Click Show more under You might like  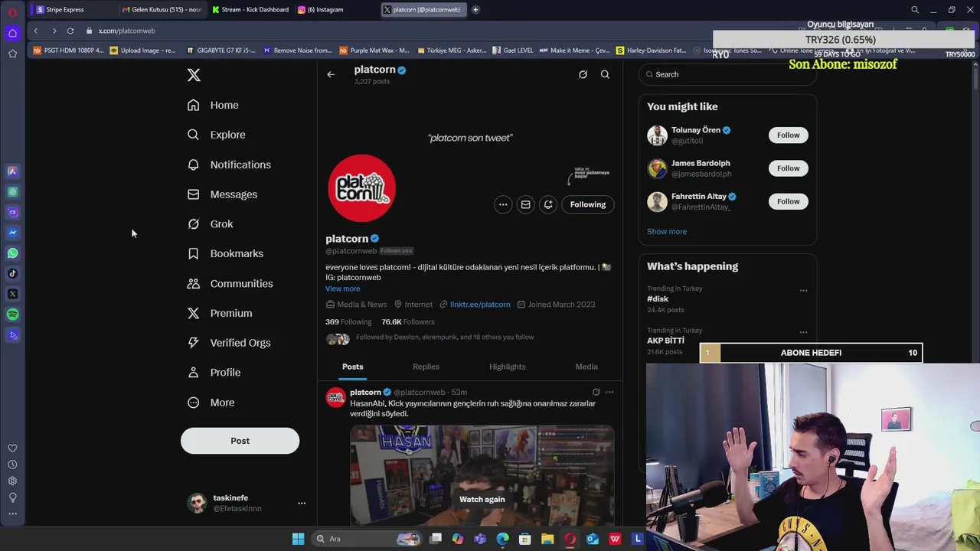[667, 232]
